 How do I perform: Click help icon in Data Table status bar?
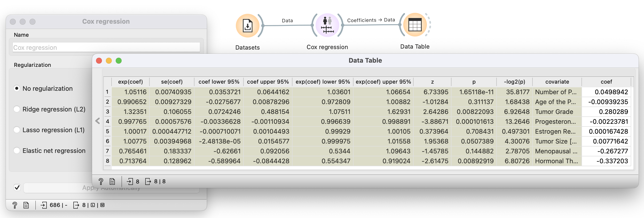(101, 182)
